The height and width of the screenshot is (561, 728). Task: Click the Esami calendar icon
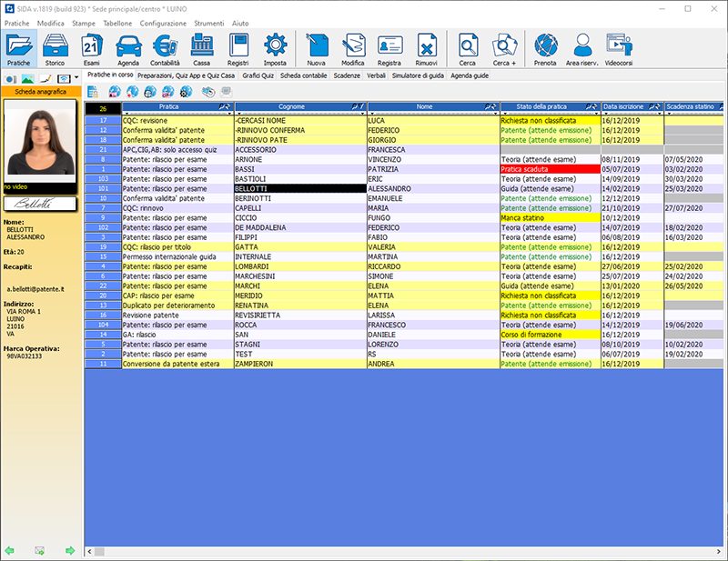tap(92, 50)
